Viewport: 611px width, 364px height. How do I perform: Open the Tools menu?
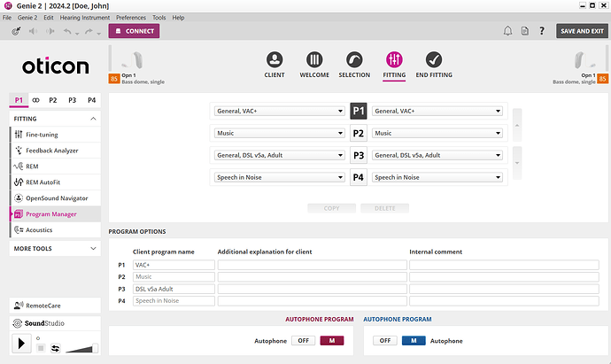coord(159,18)
